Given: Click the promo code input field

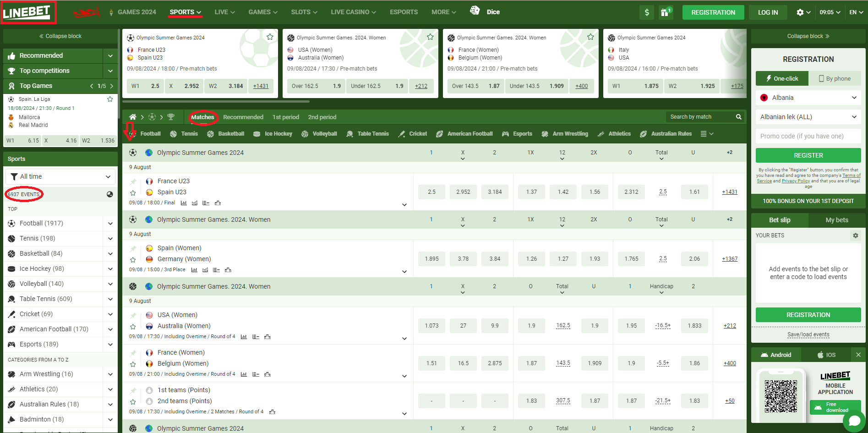Looking at the screenshot, I should click(x=808, y=136).
